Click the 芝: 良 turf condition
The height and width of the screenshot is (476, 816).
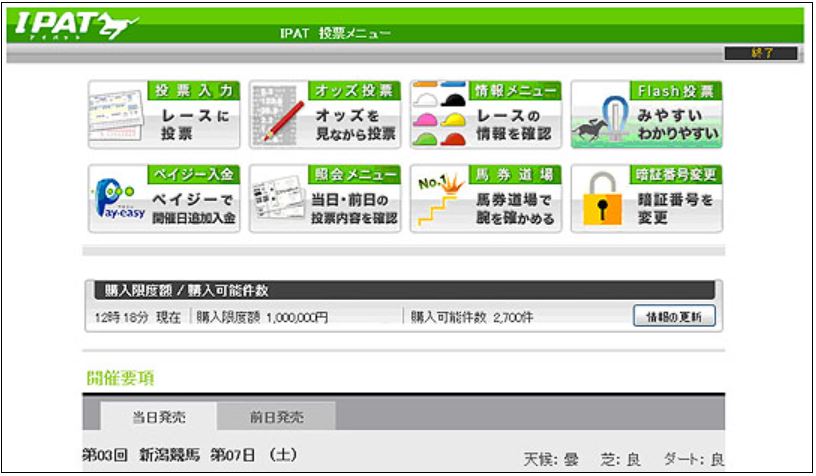(x=620, y=459)
